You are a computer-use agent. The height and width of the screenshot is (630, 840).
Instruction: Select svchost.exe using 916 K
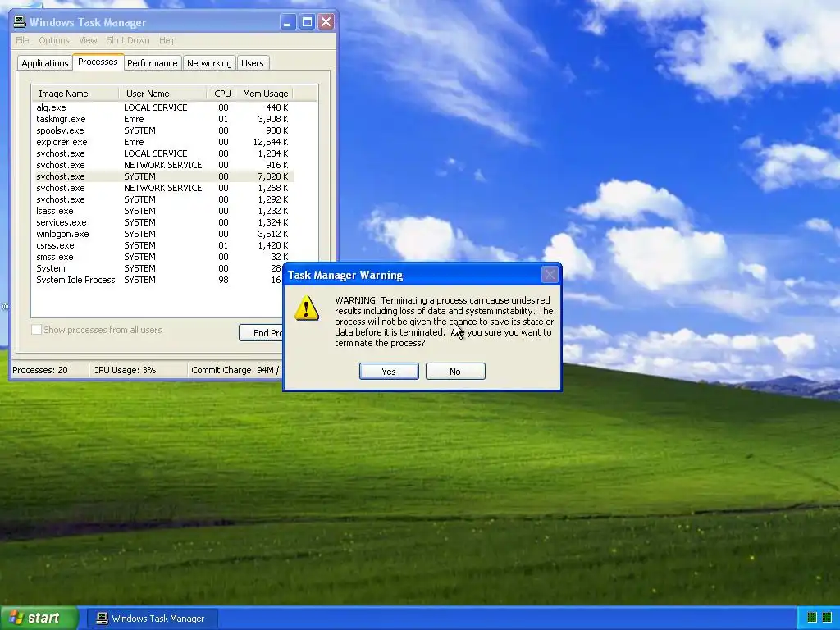click(162, 165)
